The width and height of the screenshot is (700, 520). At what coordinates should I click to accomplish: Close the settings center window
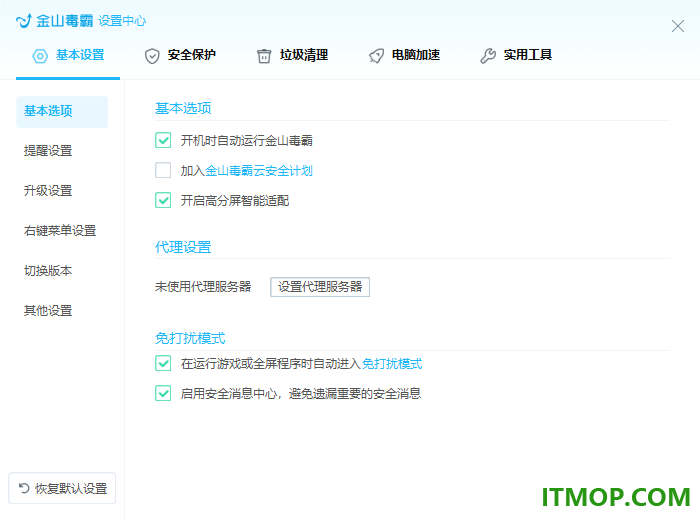pos(678,26)
